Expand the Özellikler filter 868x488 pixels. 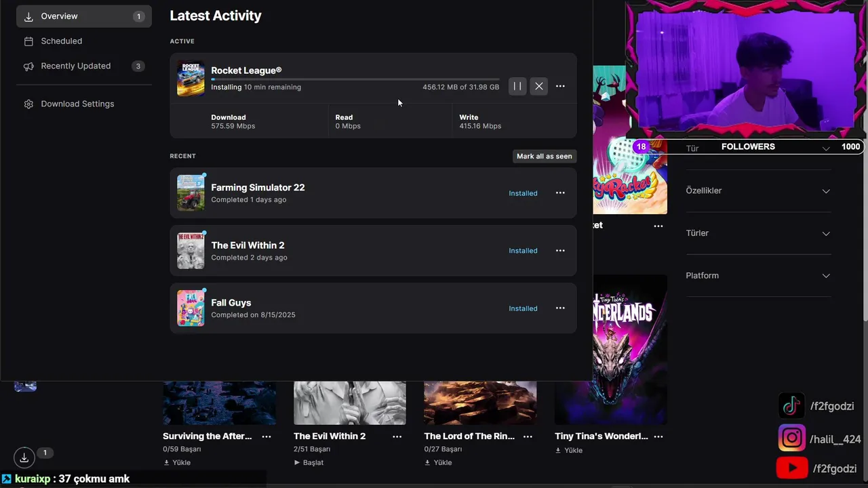[x=758, y=191]
